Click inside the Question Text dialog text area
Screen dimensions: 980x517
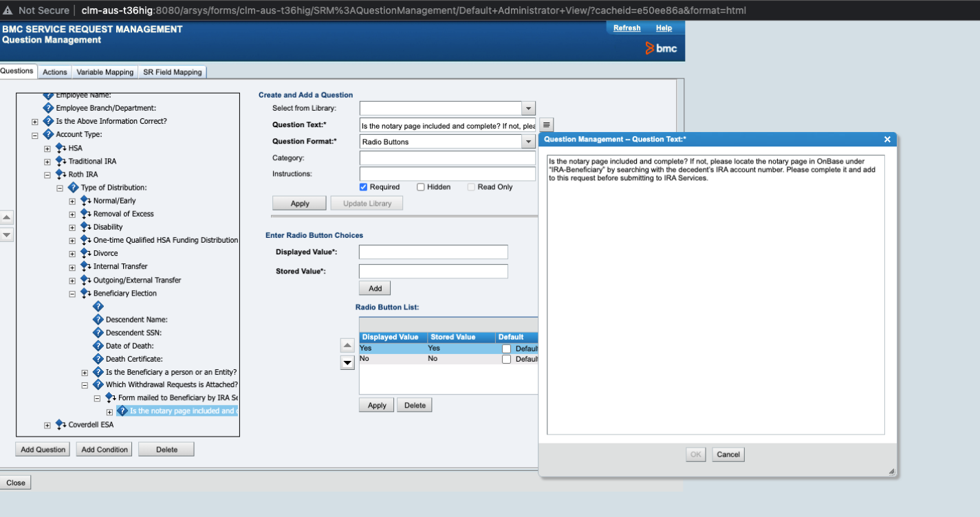[715, 294]
